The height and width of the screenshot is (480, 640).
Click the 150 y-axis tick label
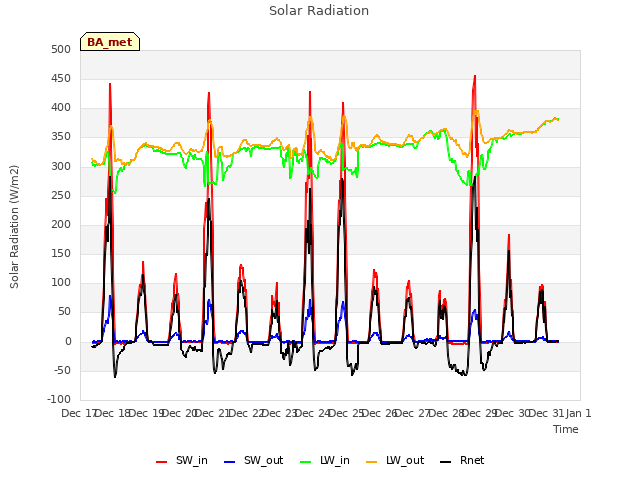click(61, 253)
